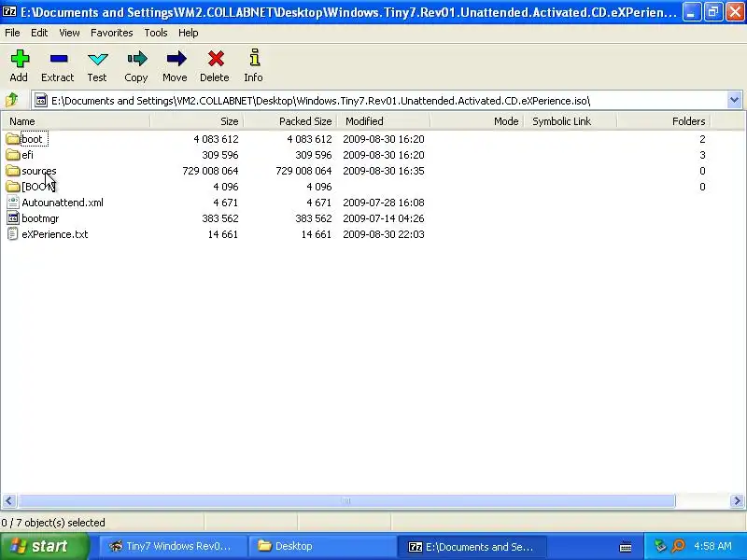
Task: Sort by the Name column header
Action: [x=76, y=121]
